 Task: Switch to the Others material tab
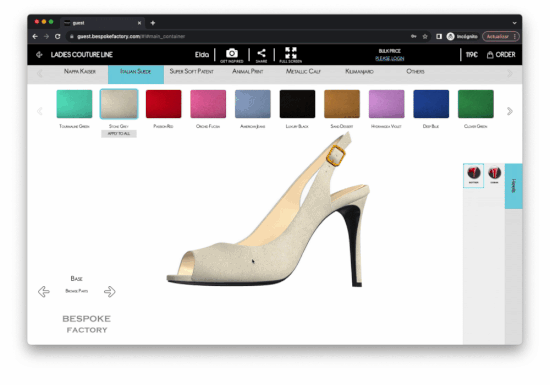415,72
